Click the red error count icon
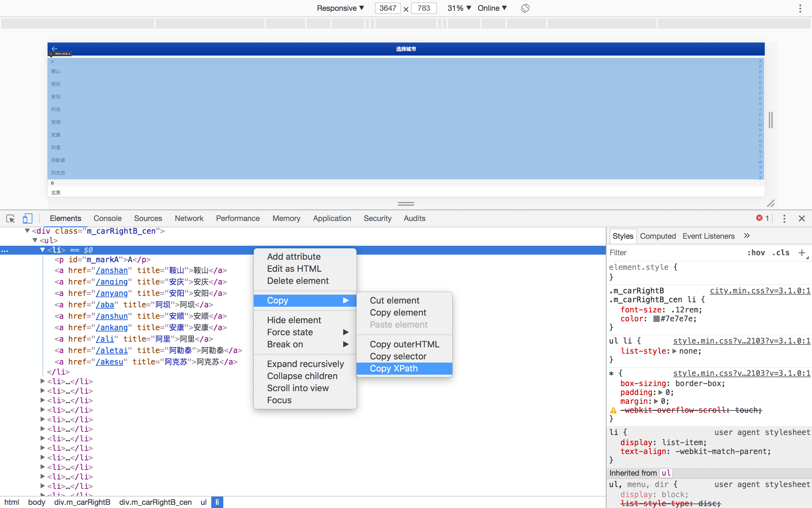 click(x=759, y=218)
